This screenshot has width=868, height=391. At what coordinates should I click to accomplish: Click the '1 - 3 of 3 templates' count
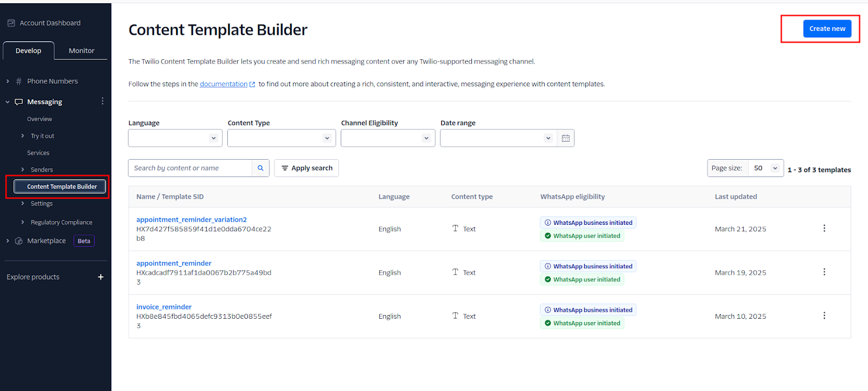tap(819, 170)
